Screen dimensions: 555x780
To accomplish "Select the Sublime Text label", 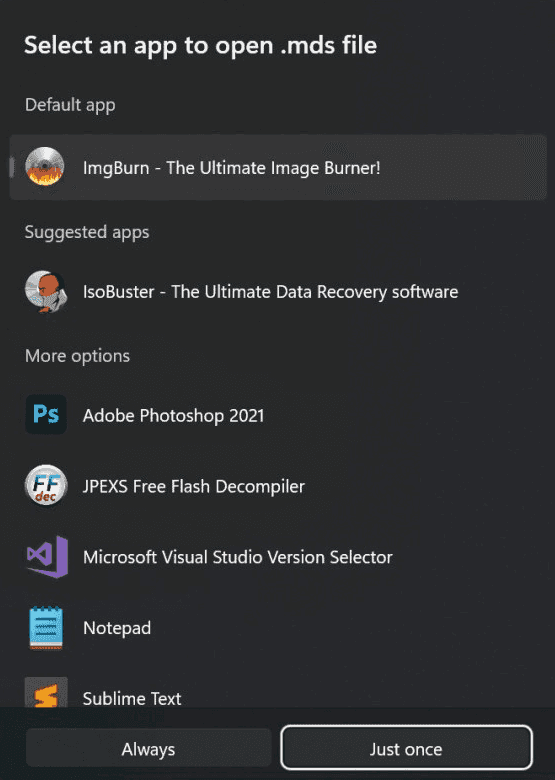I will pyautogui.click(x=132, y=698).
